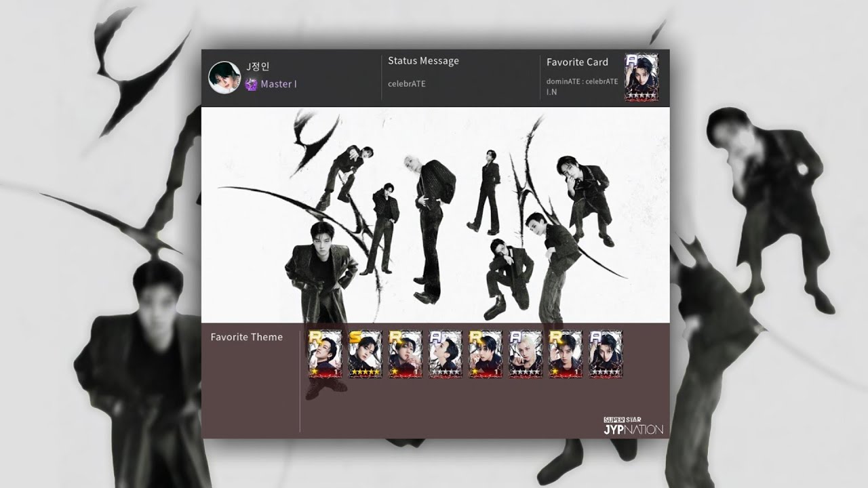
Task: Click the status text "celebrATE"
Action: [407, 84]
